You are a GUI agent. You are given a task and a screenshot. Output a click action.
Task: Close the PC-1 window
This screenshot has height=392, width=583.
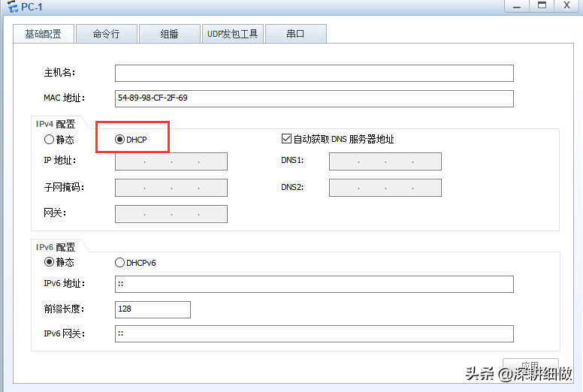click(x=567, y=6)
